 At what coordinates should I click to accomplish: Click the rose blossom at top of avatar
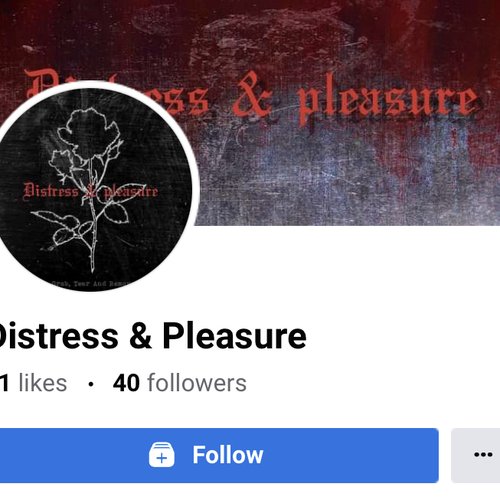coord(92,133)
